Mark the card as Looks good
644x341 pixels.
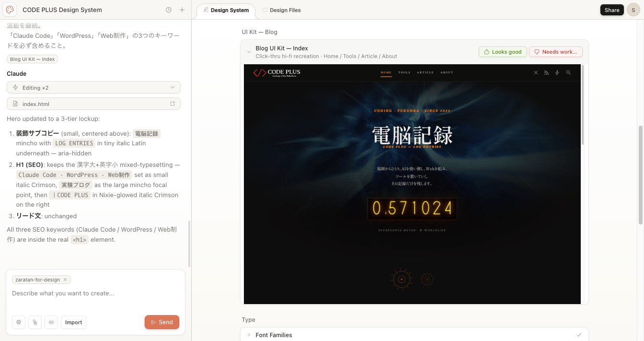pos(503,52)
